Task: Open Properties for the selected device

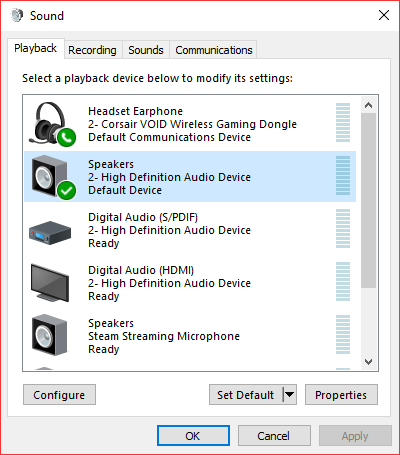Action: click(x=341, y=395)
